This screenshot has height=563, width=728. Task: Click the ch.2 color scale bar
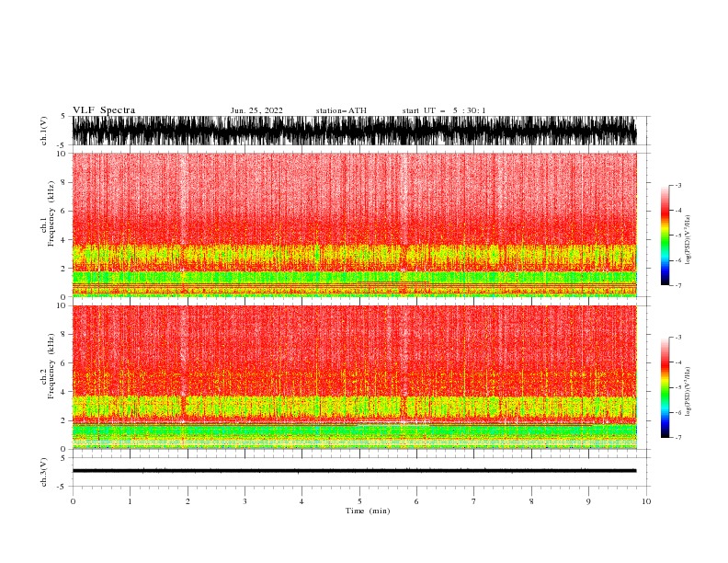[x=665, y=387]
